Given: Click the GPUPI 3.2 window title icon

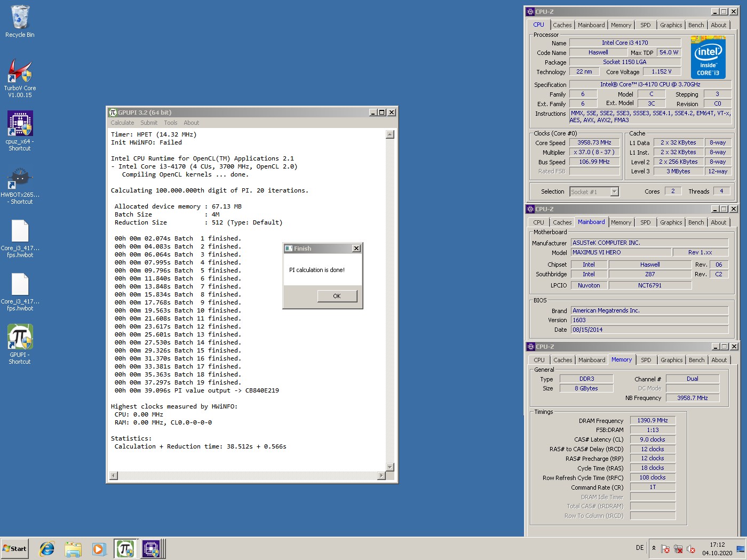Looking at the screenshot, I should [x=113, y=113].
